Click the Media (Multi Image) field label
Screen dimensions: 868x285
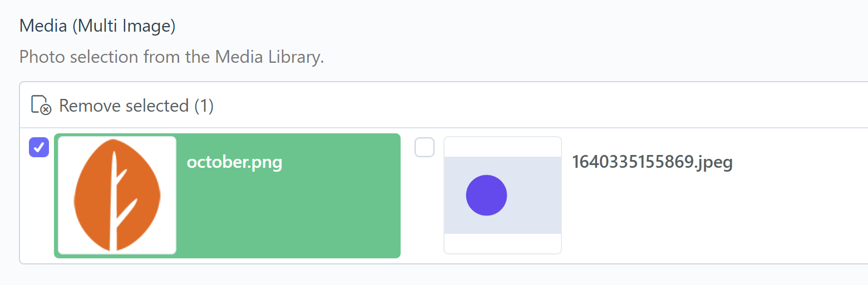pos(97,26)
